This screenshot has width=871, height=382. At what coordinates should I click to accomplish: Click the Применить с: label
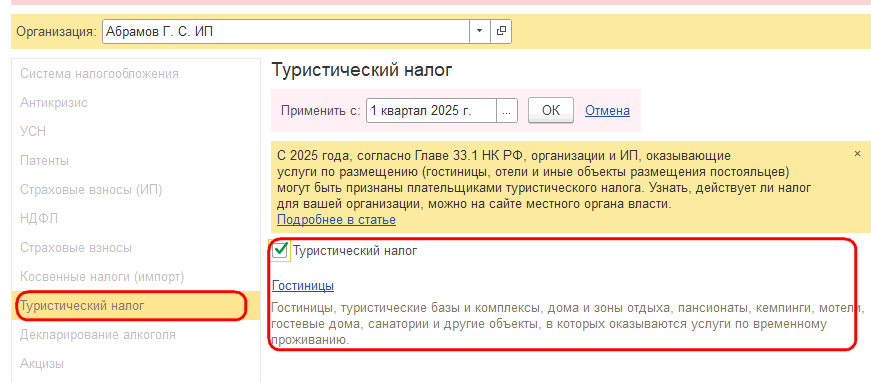click(x=321, y=110)
